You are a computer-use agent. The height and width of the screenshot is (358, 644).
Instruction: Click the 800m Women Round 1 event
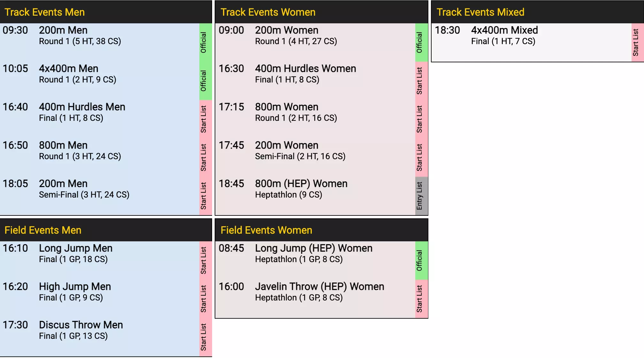287,107
